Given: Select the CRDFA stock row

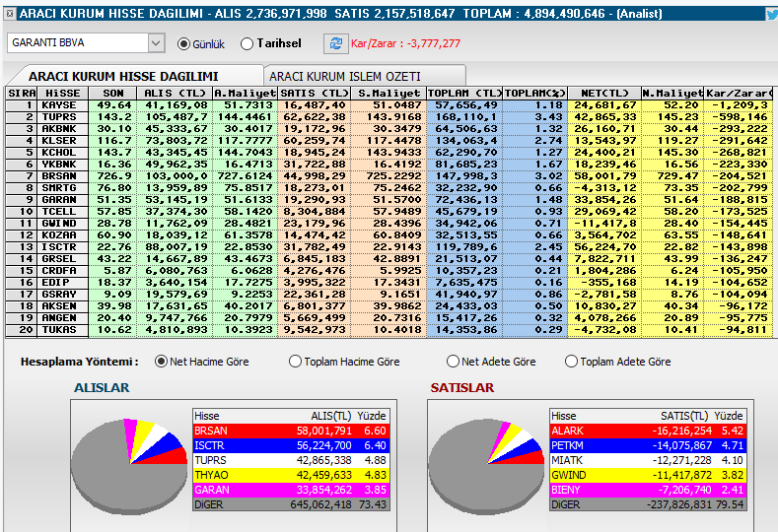Looking at the screenshot, I should [x=389, y=271].
